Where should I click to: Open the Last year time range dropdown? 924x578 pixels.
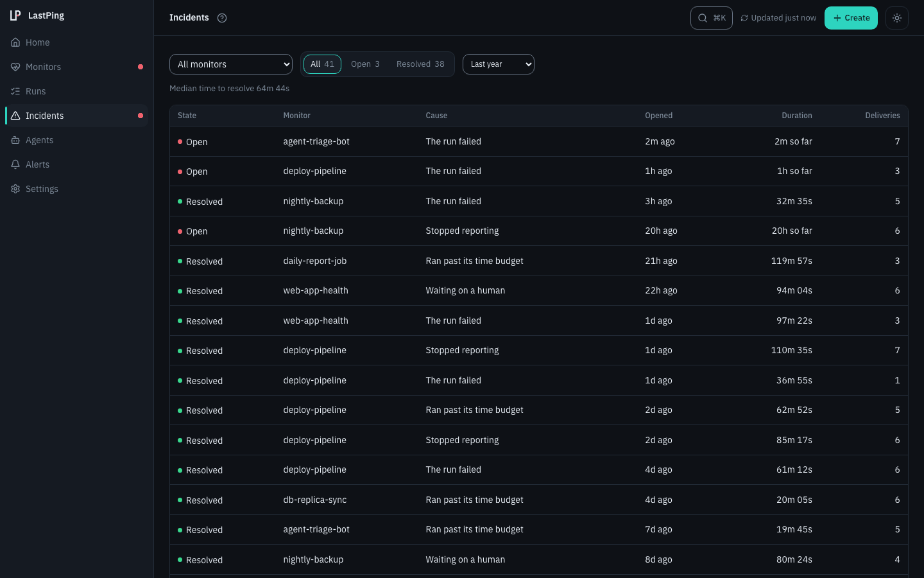click(x=499, y=64)
